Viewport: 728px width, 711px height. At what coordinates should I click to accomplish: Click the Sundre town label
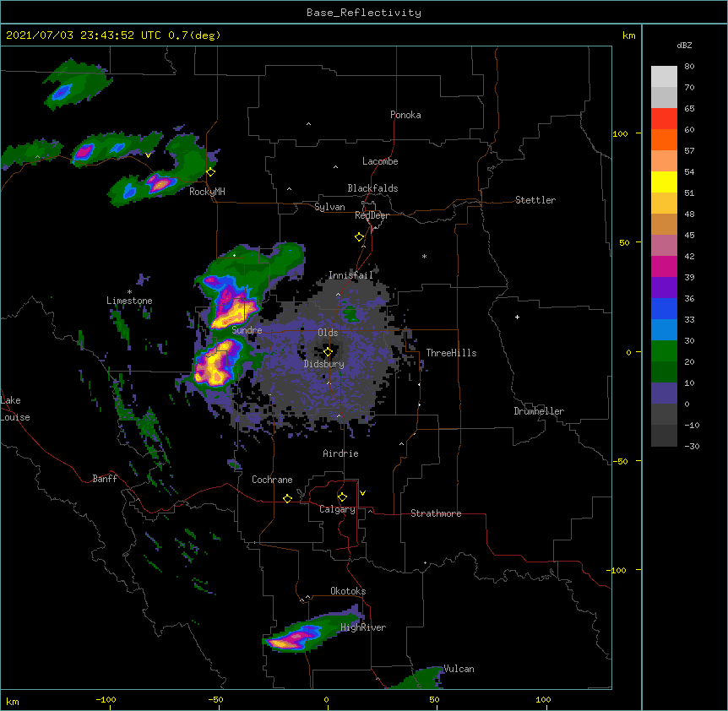pos(247,330)
